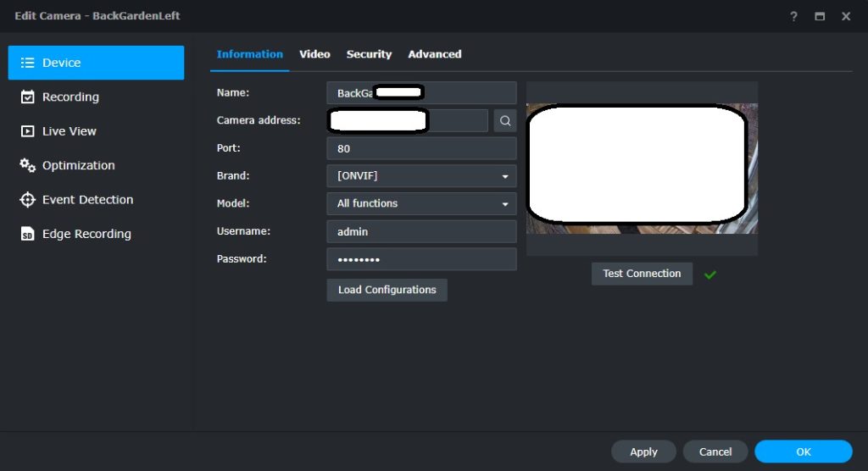The height and width of the screenshot is (471, 868).
Task: Open the Model dropdown showing All functions
Action: [422, 203]
